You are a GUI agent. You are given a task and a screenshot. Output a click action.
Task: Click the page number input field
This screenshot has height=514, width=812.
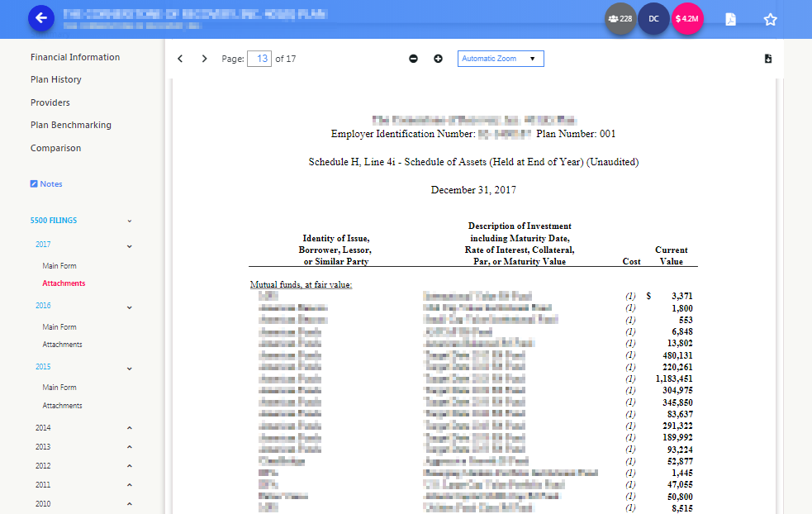259,59
